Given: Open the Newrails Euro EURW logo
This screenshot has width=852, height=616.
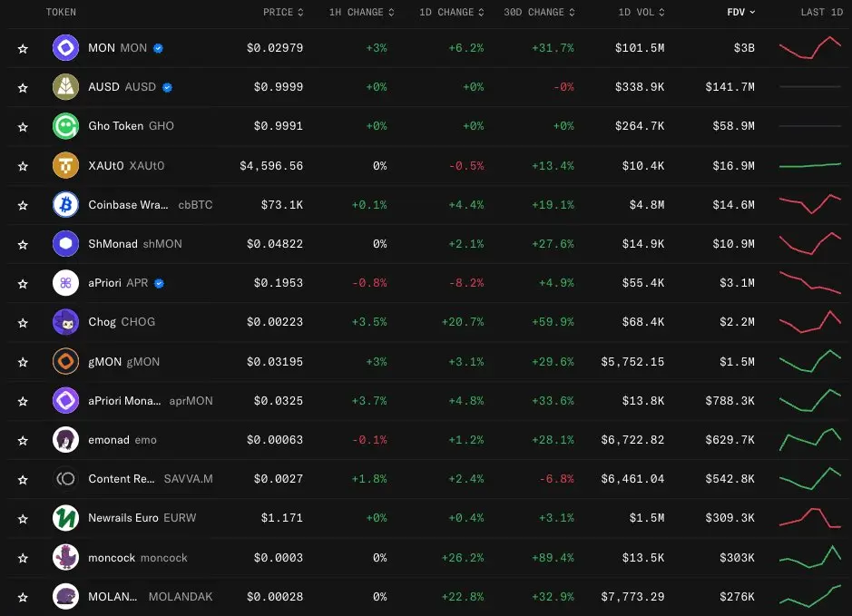Looking at the screenshot, I should (65, 518).
